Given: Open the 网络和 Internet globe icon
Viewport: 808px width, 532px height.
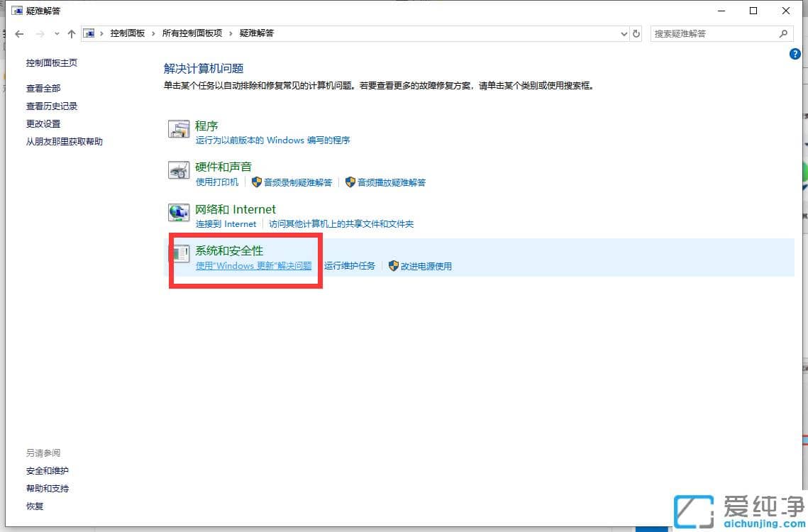Looking at the screenshot, I should 178,213.
